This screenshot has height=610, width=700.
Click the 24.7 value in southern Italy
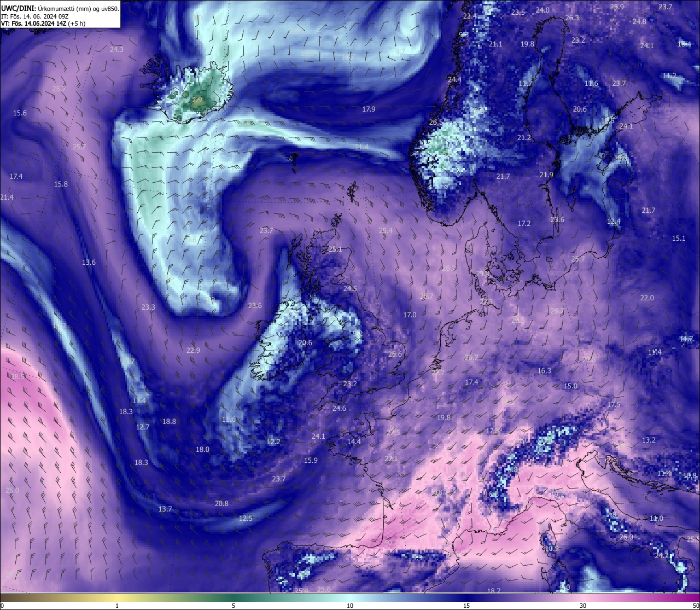662,555
